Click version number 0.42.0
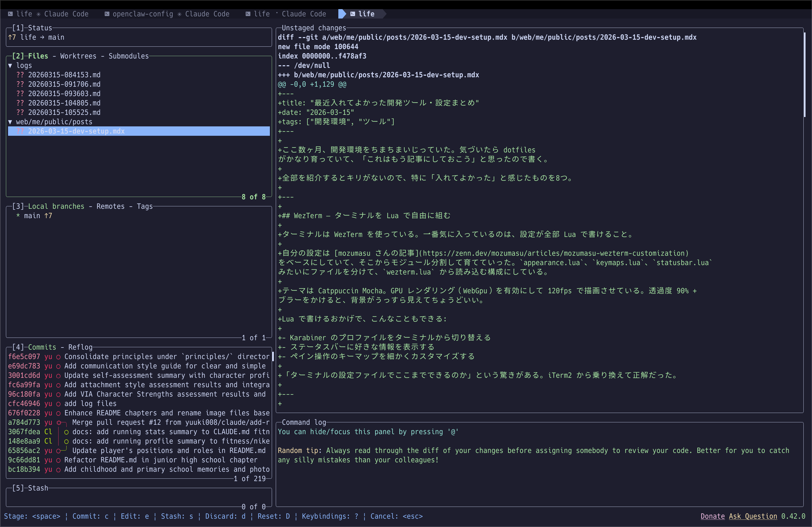Screen dimensions: 812x527 793,516
